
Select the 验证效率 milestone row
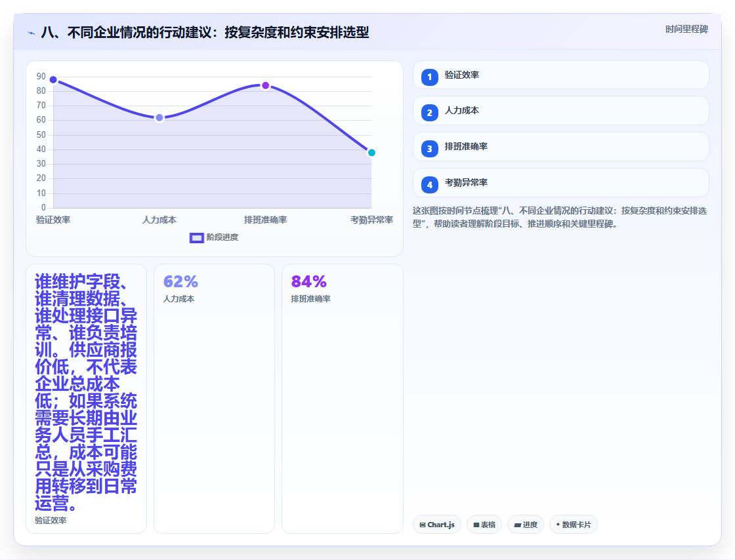(x=560, y=75)
